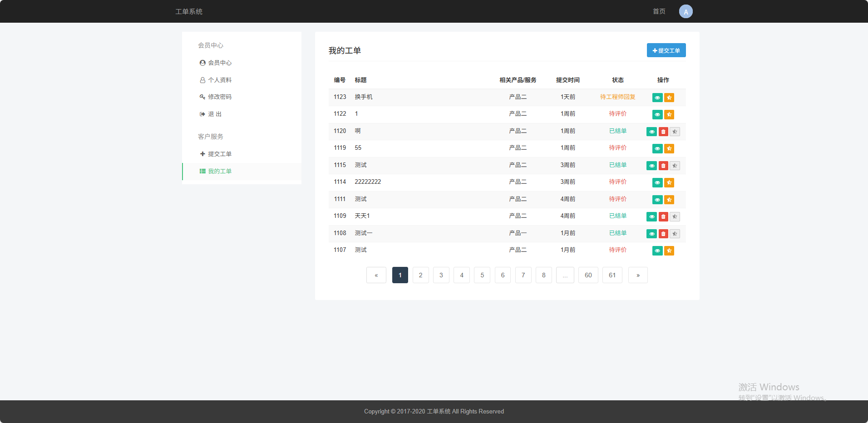The height and width of the screenshot is (423, 868).
Task: Go to 个人资料 in the sidebar
Action: click(219, 80)
